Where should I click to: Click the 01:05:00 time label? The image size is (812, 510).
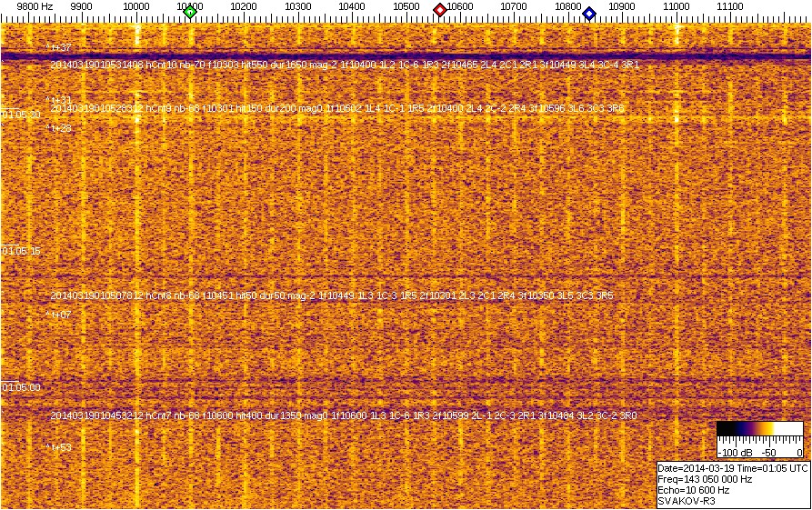click(21, 387)
